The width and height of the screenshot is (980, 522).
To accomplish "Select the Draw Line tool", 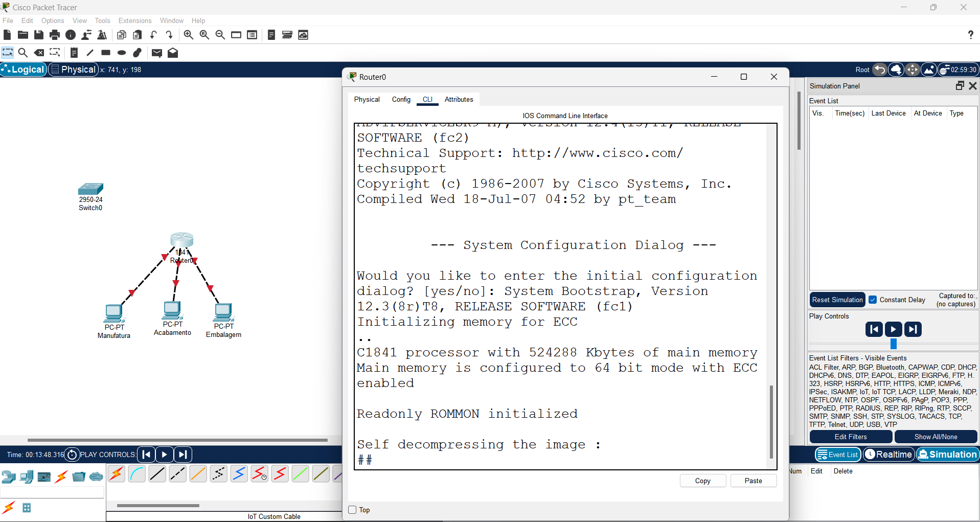I will [90, 53].
